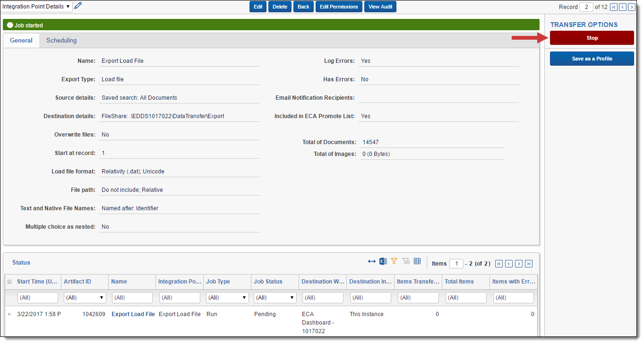Click the Name column filter text box
The width and height of the screenshot is (644, 344).
coord(132,298)
